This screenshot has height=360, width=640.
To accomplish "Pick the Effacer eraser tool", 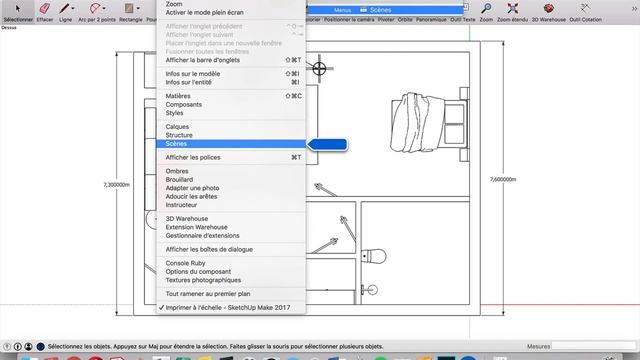I will (44, 11).
